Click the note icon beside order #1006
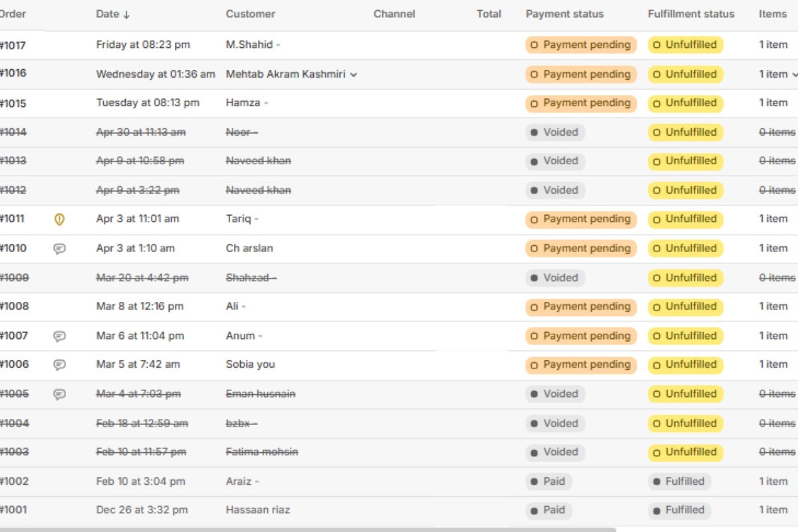Viewport: 798px width, 532px height. [59, 364]
